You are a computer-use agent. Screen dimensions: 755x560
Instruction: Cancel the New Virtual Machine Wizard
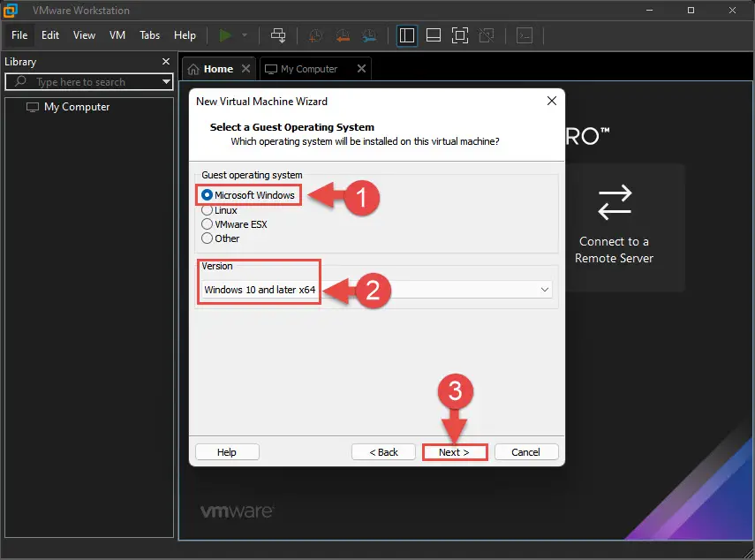(525, 452)
